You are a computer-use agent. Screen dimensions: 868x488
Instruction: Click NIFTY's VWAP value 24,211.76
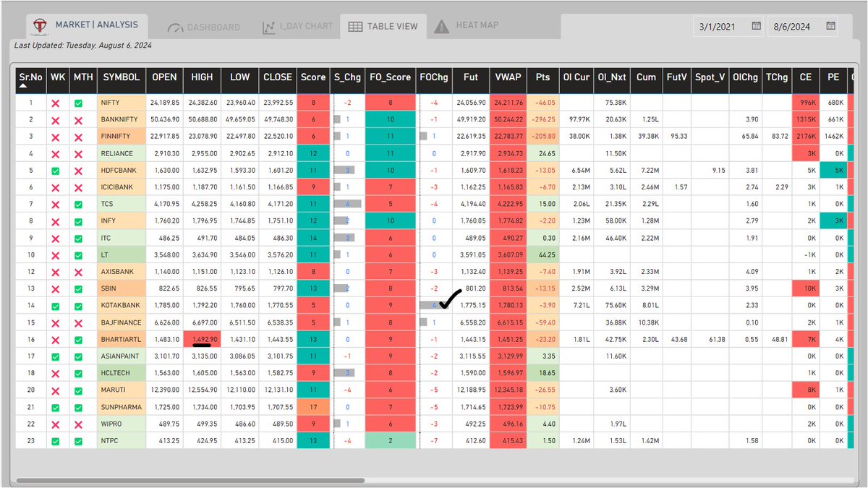(x=507, y=103)
